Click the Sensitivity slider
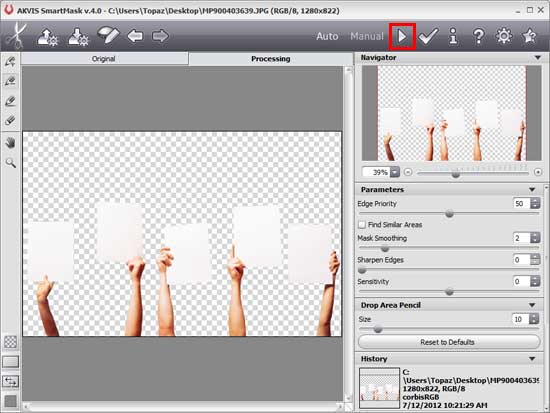The height and width of the screenshot is (413, 550). 449,292
